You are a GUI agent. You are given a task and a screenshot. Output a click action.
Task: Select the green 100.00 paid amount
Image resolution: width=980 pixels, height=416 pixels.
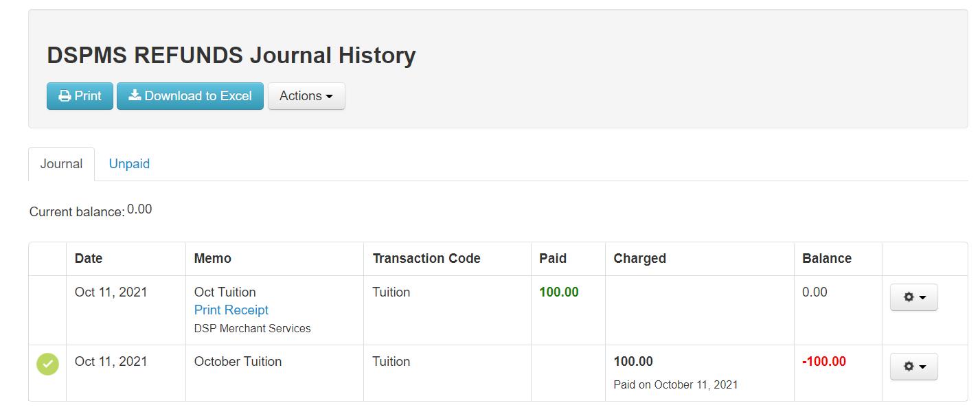(559, 292)
